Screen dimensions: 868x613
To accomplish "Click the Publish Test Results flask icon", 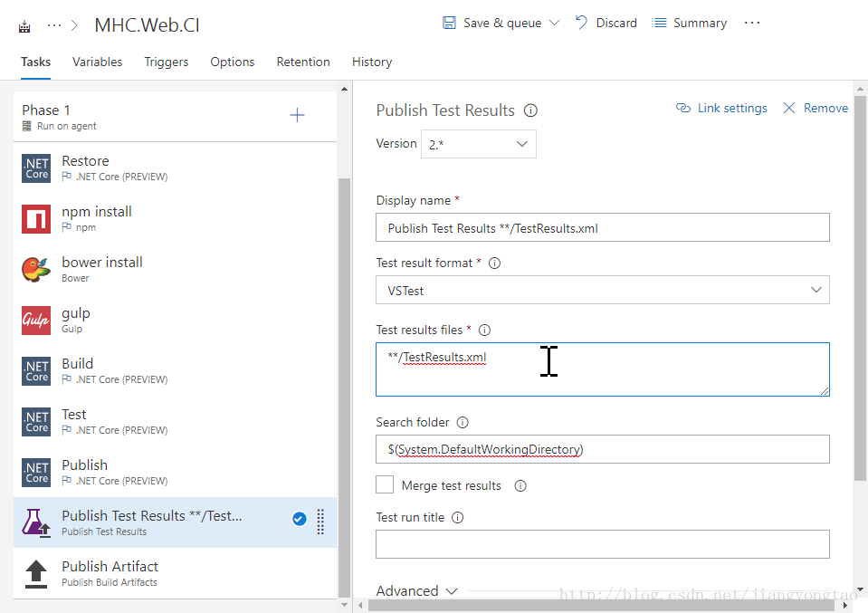I will point(36,522).
